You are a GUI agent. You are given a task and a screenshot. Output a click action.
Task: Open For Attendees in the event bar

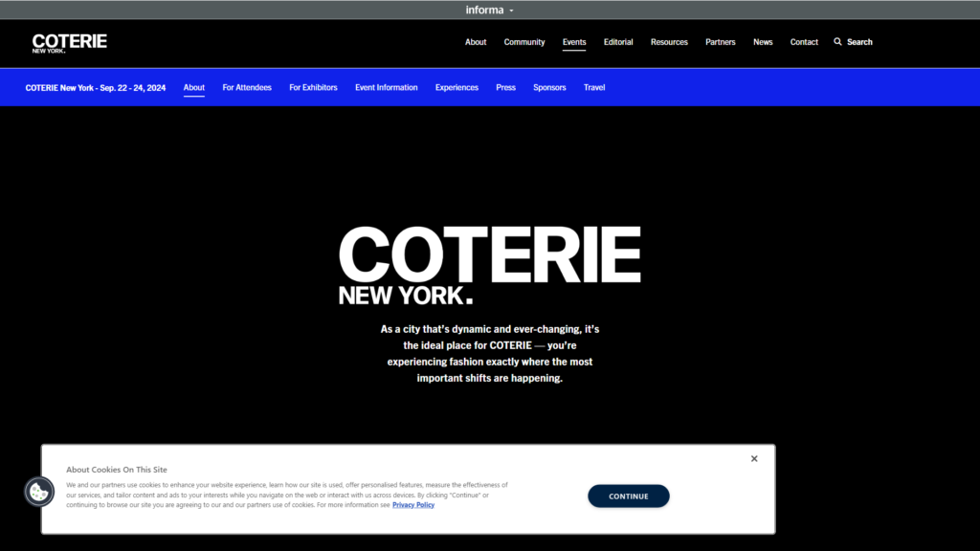click(x=247, y=87)
